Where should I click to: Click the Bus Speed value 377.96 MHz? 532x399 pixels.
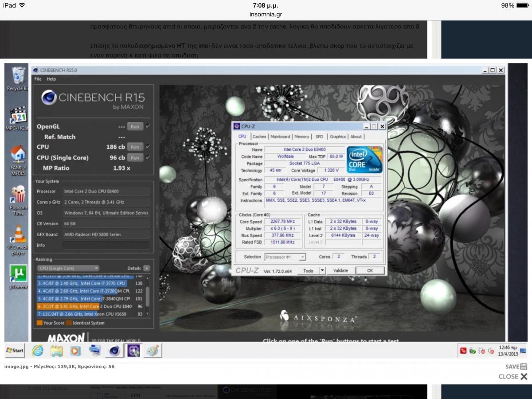coord(283,235)
